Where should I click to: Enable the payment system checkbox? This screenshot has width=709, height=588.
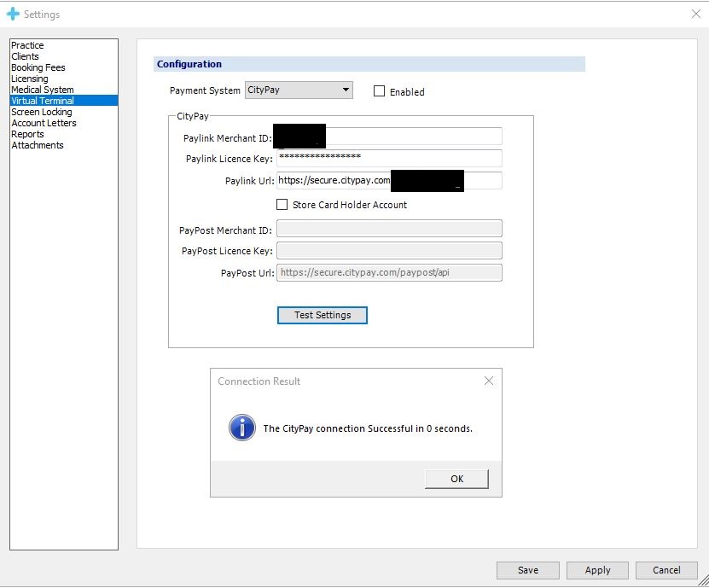coord(380,91)
